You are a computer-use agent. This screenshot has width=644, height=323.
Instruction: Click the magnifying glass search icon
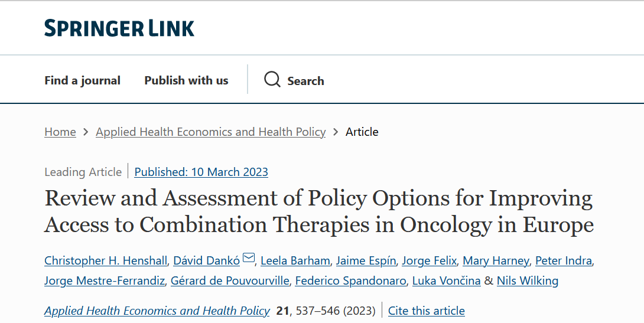tap(272, 79)
